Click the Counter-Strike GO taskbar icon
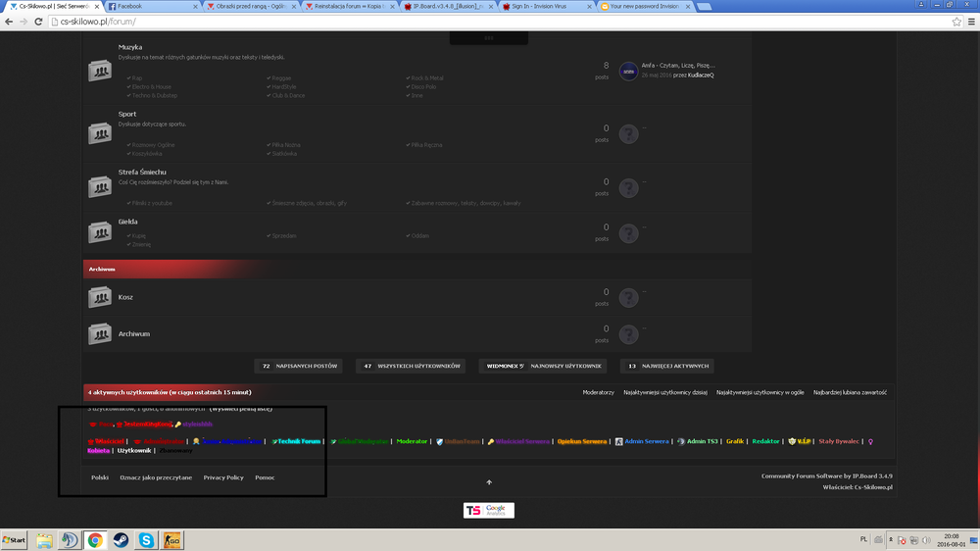 171,540
